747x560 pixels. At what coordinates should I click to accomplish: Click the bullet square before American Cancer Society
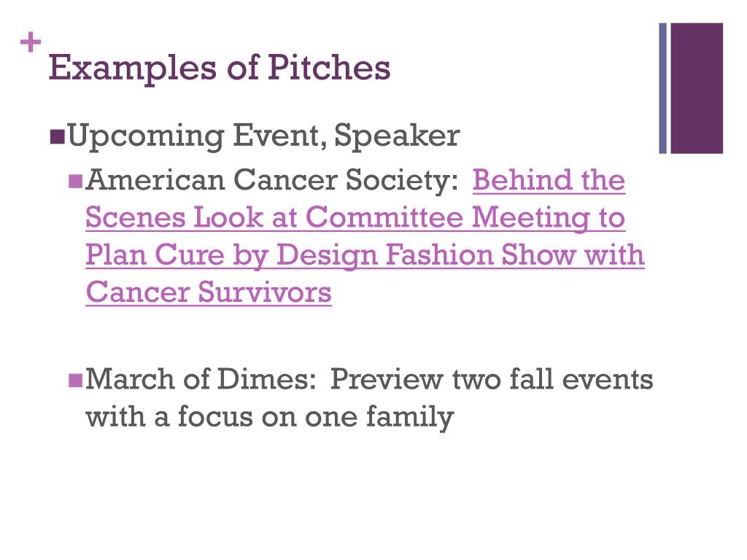(75, 182)
